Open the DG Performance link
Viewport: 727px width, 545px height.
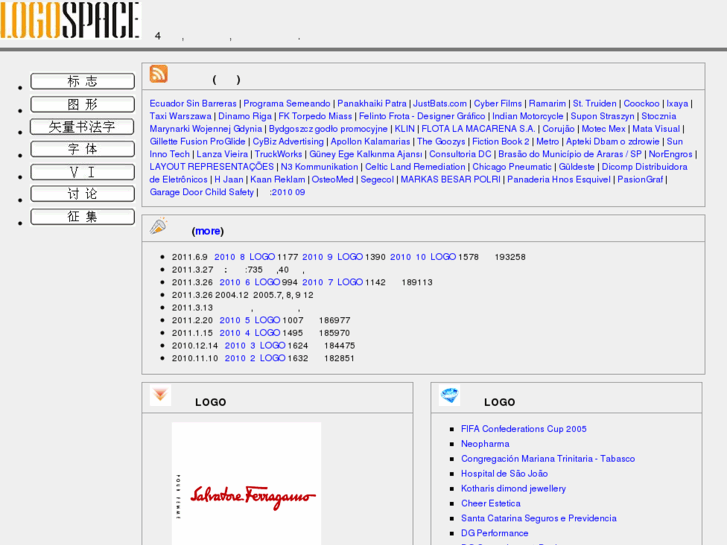click(x=494, y=533)
